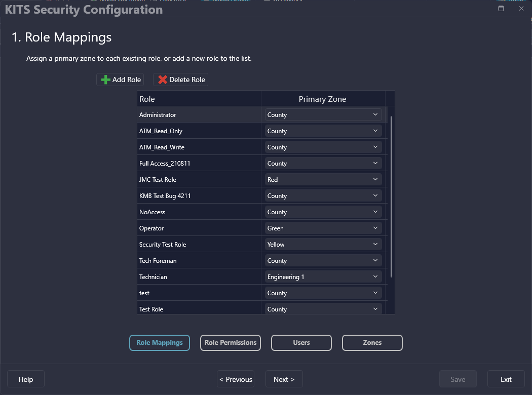Expand Security Test Role Yellow zone dropdown
This screenshot has height=395, width=532.
point(323,245)
